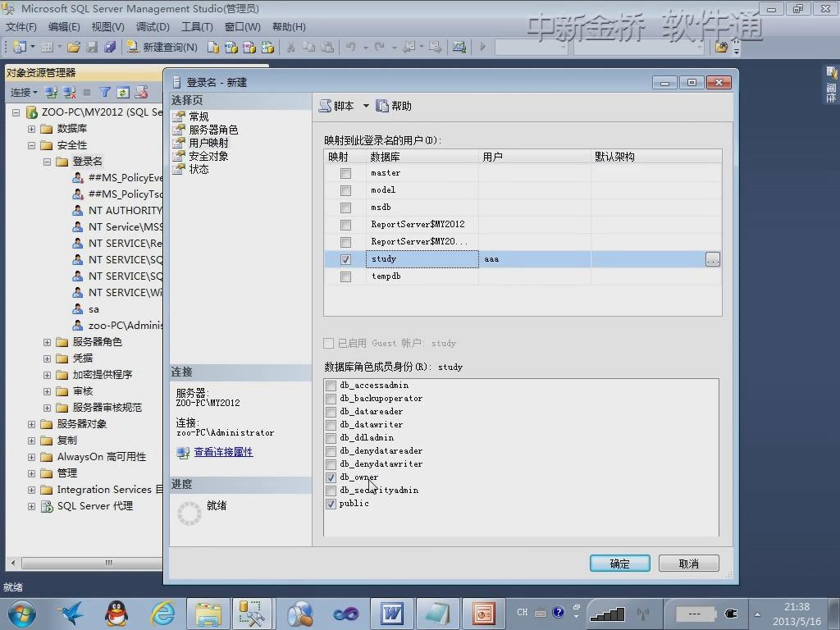The image size is (840, 630).
Task: Open QQ penguin from taskbar
Action: pyautogui.click(x=116, y=614)
